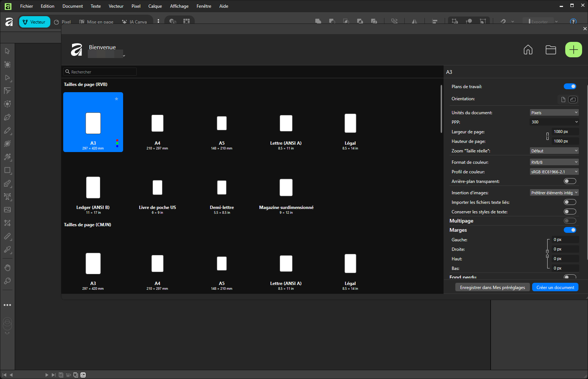This screenshot has height=379, width=588.
Task: Select the Color Picker eyedropper tool
Action: tap(7, 249)
